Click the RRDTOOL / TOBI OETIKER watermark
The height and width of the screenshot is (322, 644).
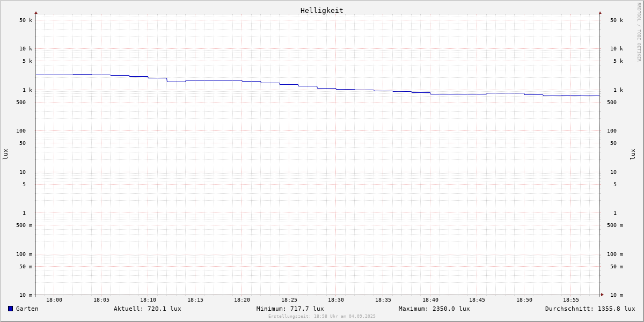click(x=639, y=32)
